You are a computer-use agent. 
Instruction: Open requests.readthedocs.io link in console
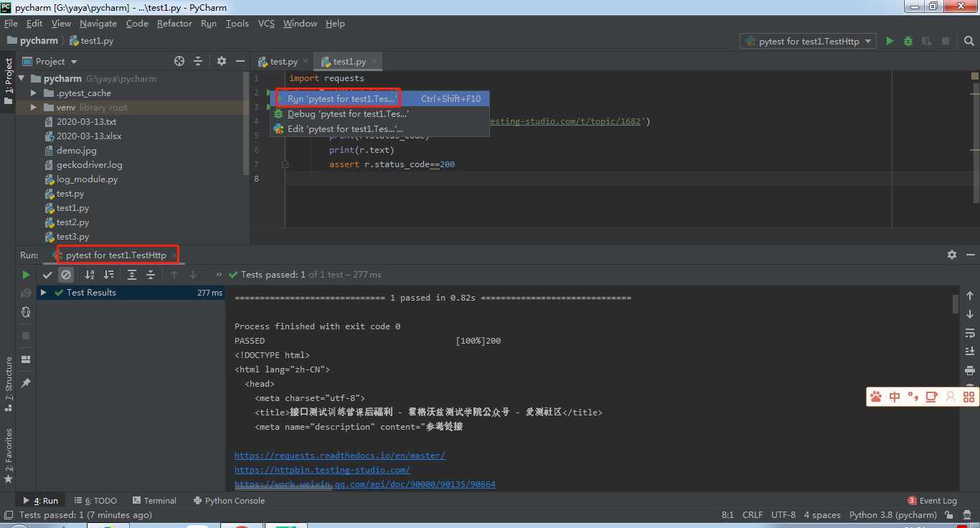[x=339, y=456]
